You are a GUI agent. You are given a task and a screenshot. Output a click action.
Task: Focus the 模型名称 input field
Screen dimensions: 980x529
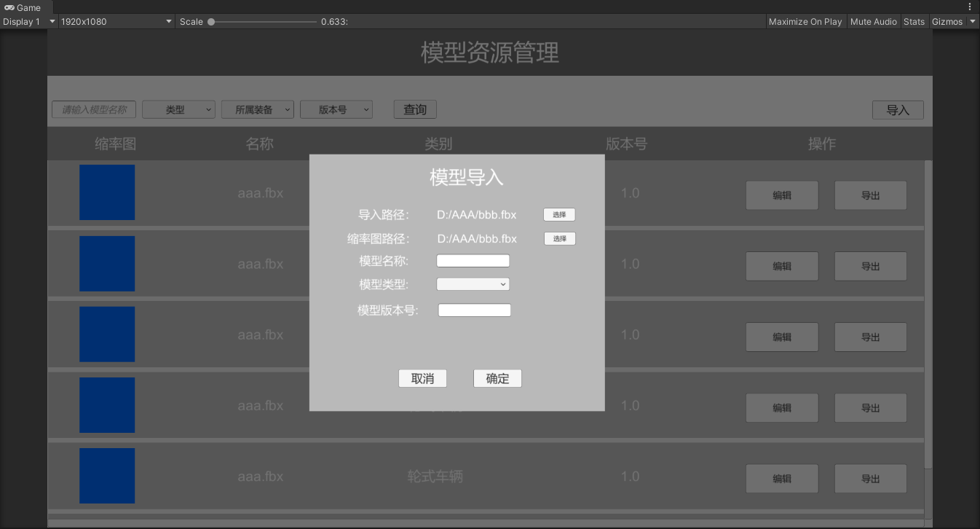(473, 261)
